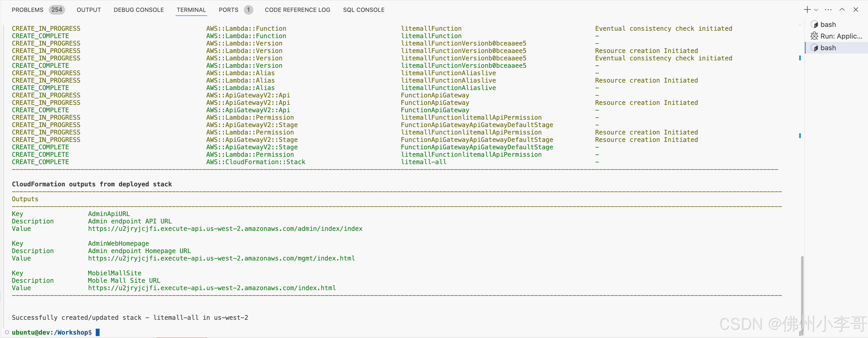
Task: Switch to the DEBUG CONSOLE tab
Action: click(x=139, y=10)
